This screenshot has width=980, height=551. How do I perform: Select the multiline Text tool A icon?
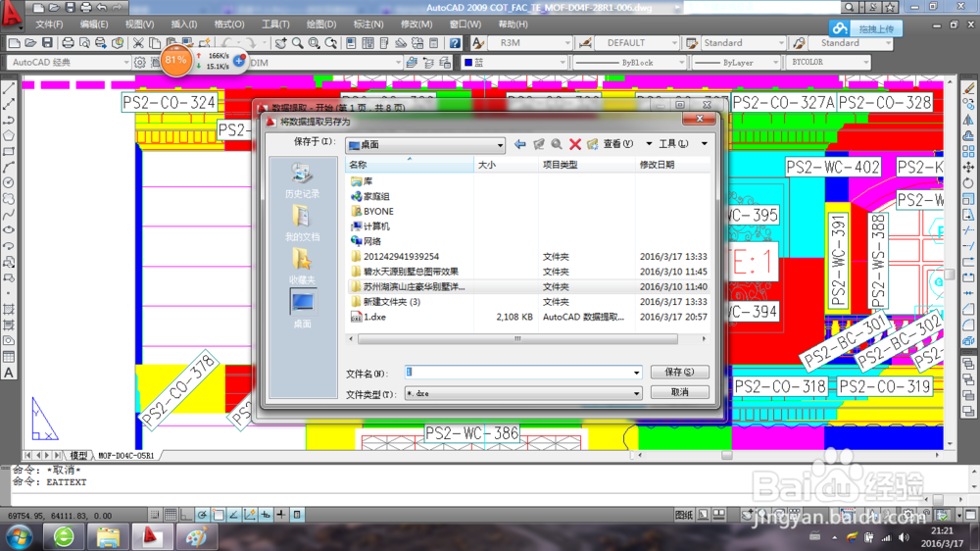tap(9, 373)
